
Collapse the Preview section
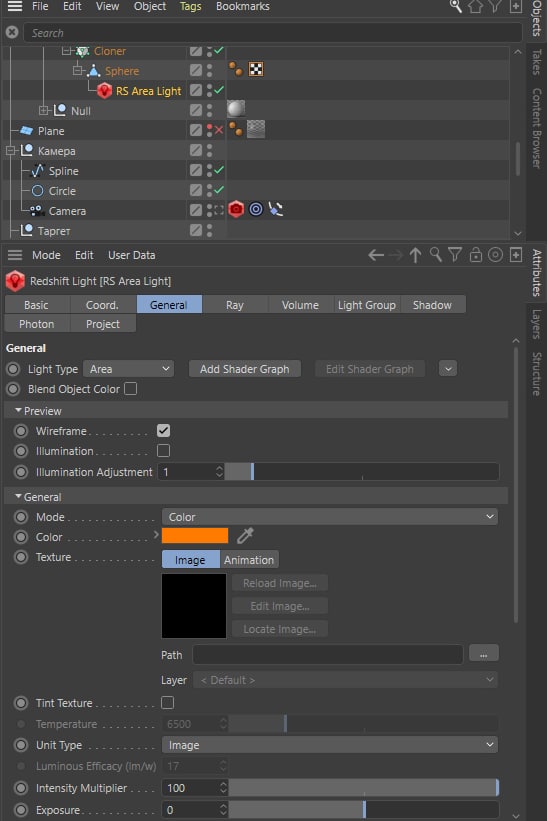18,410
